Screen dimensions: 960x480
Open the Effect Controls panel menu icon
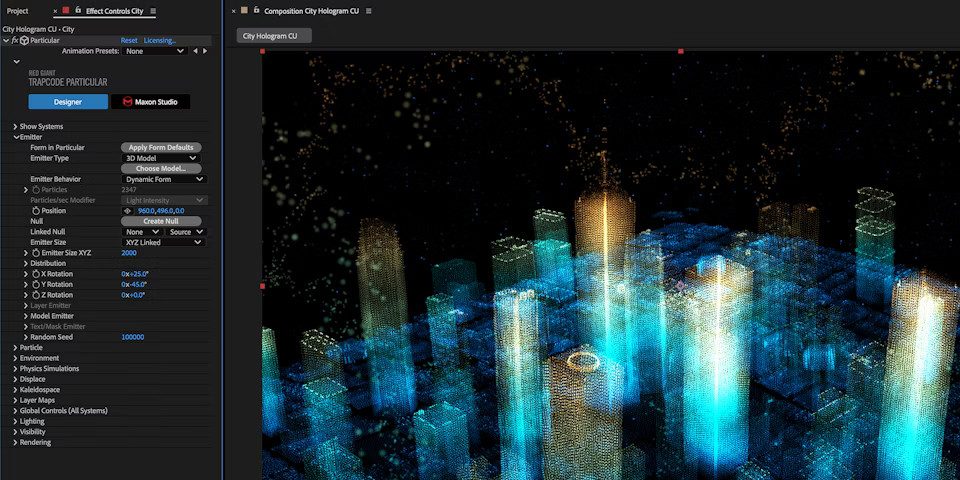click(153, 10)
